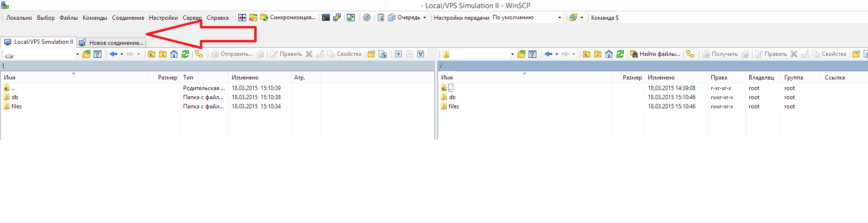Expand transfer settings 'По умолчанию' dropdown

pos(559,18)
